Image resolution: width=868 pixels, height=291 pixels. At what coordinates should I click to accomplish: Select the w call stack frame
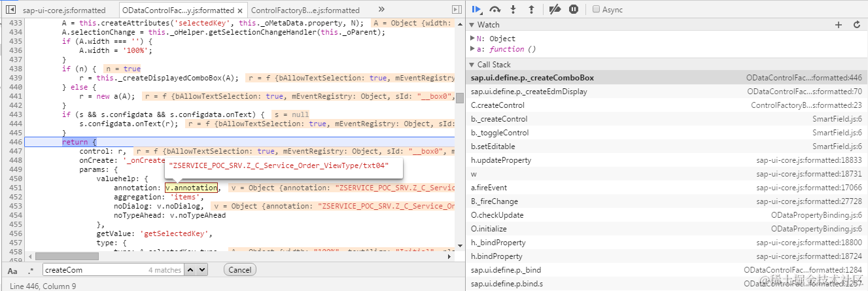coord(665,174)
